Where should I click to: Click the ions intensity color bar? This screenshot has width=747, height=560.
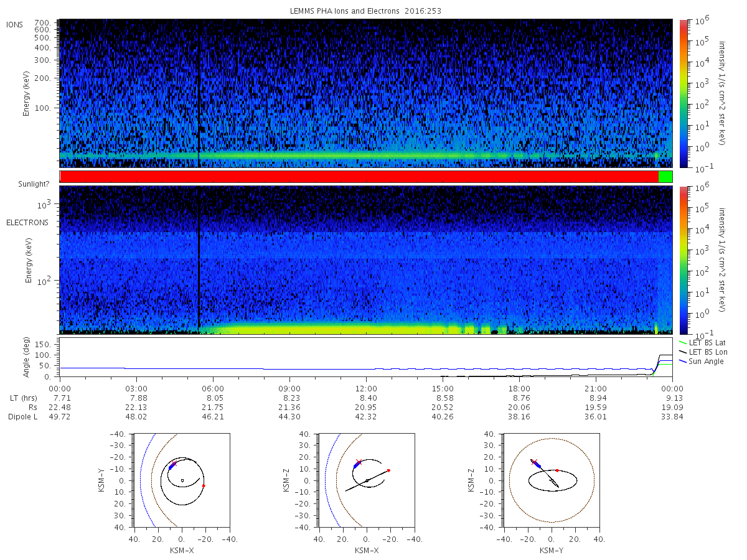pos(684,93)
